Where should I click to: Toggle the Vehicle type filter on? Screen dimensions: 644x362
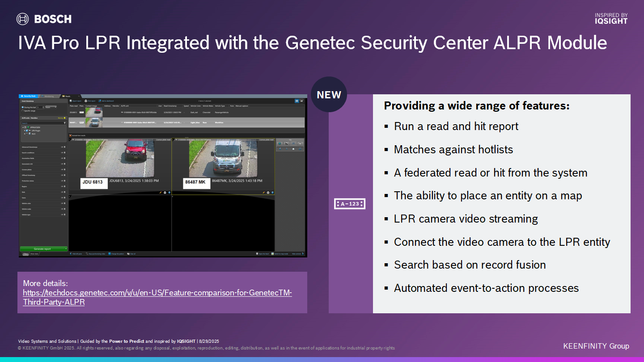point(63,215)
